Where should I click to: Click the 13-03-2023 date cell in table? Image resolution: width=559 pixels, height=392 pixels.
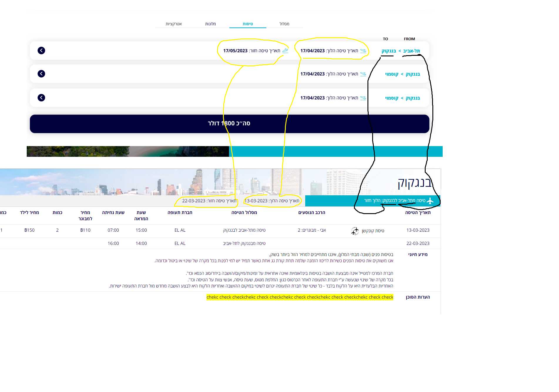click(x=418, y=230)
